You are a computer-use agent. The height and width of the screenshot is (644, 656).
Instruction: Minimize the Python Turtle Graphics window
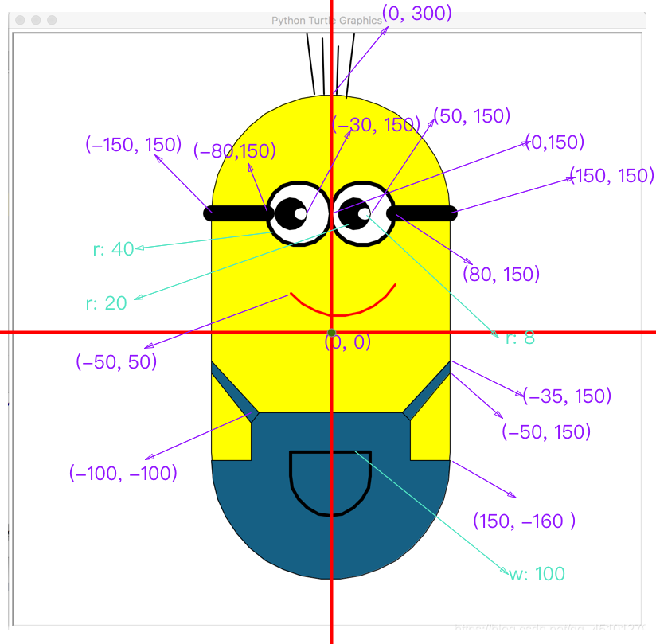(36, 20)
